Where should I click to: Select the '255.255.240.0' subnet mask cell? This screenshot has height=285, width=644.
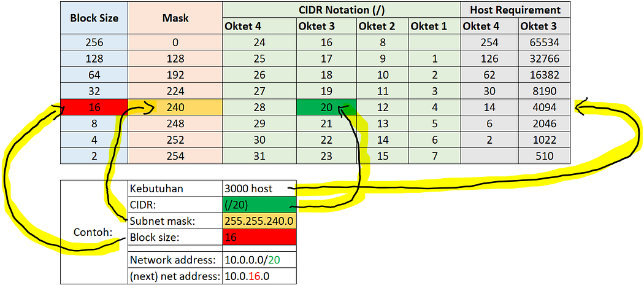(259, 221)
